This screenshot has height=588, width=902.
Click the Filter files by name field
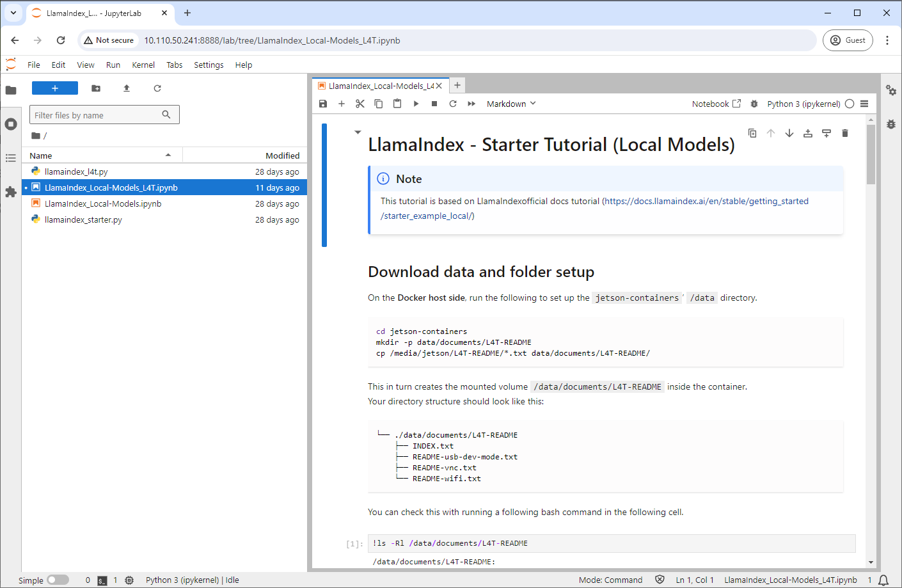coord(104,115)
